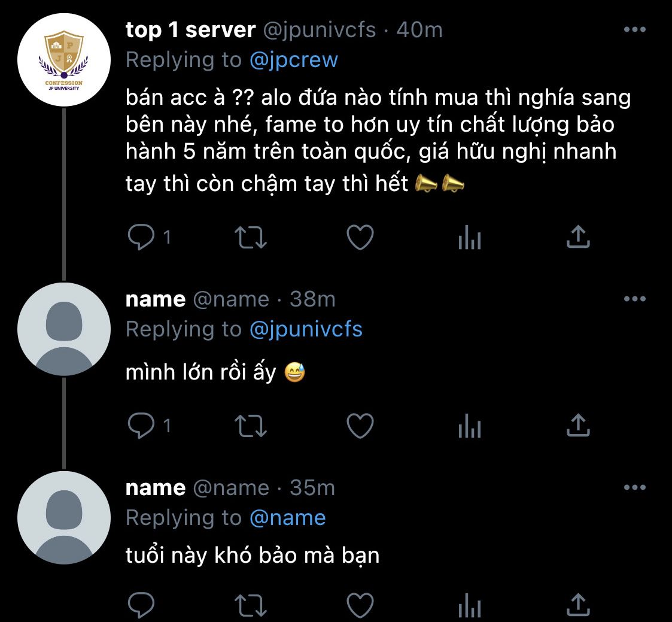672x622 pixels.
Task: Open the default avatar of the 35m commenter
Action: coord(64,517)
